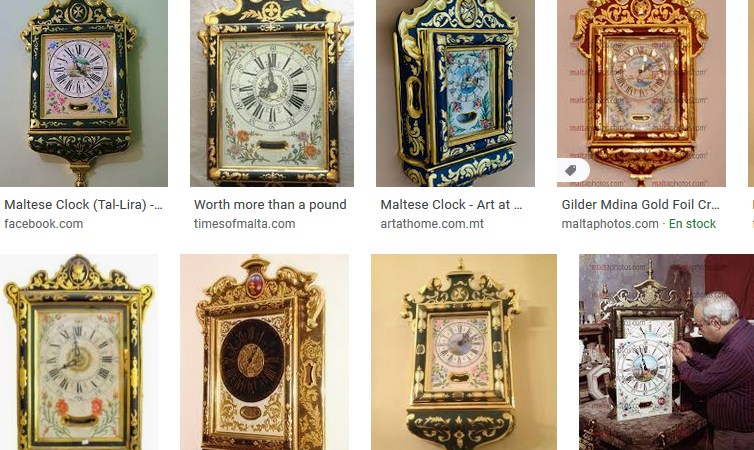Open the Worth more than a pound image
This screenshot has width=754, height=450.
(272, 93)
